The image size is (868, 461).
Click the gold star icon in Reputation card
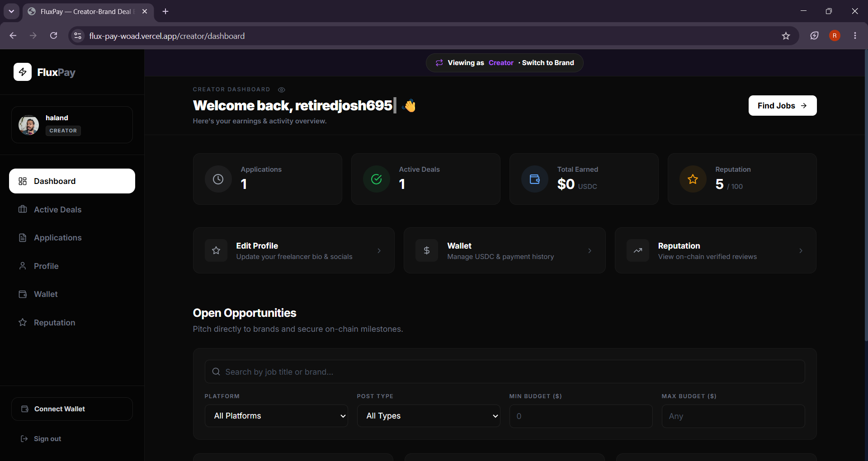click(693, 179)
